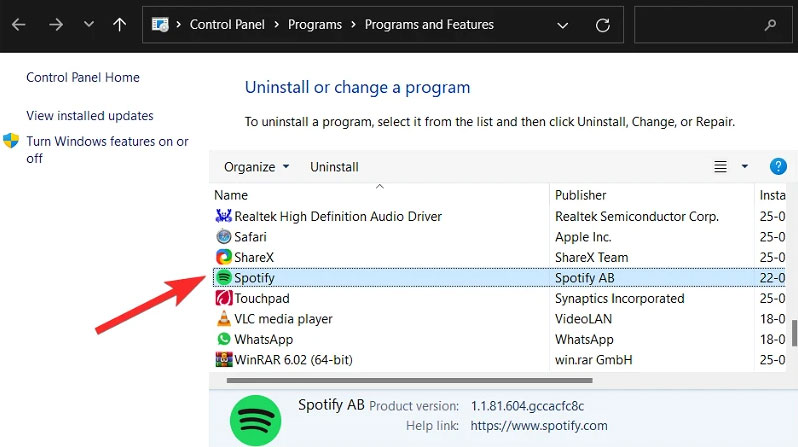Image resolution: width=798 pixels, height=447 pixels.
Task: Select the Programs and Features breadcrumb
Action: point(429,24)
